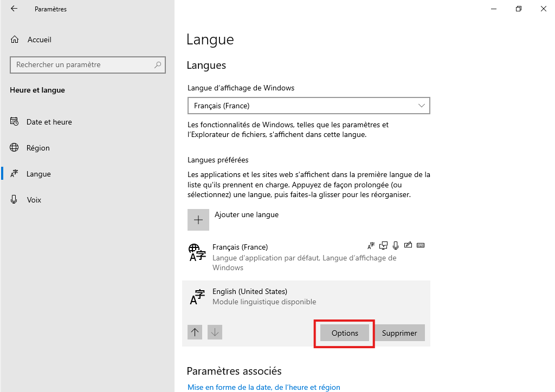Go to Accueil home page
The width and height of the screenshot is (555, 392).
[x=39, y=40]
